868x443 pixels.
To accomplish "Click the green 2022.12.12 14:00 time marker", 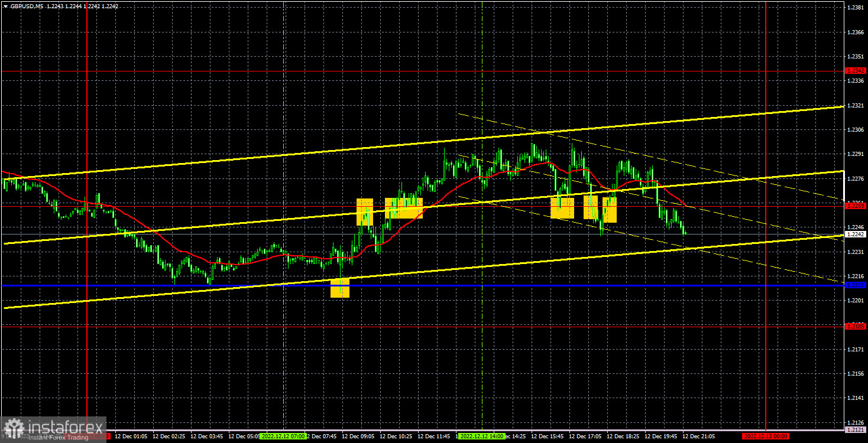I will pos(482,436).
